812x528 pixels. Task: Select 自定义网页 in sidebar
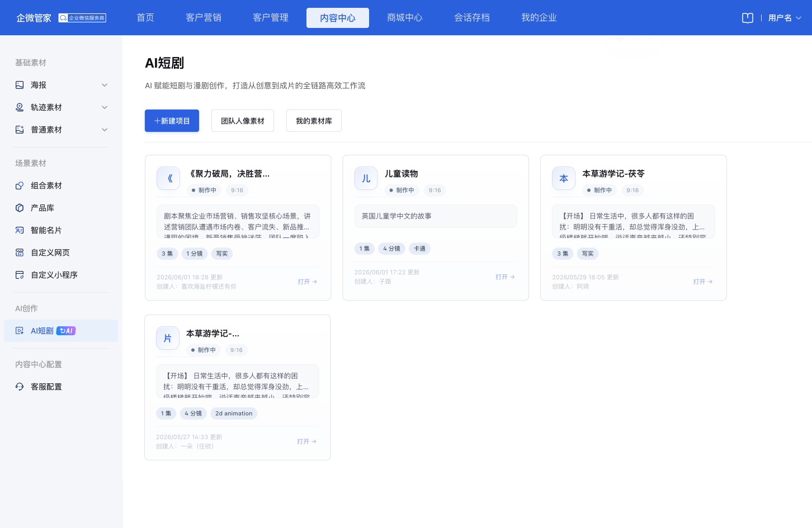coord(50,253)
